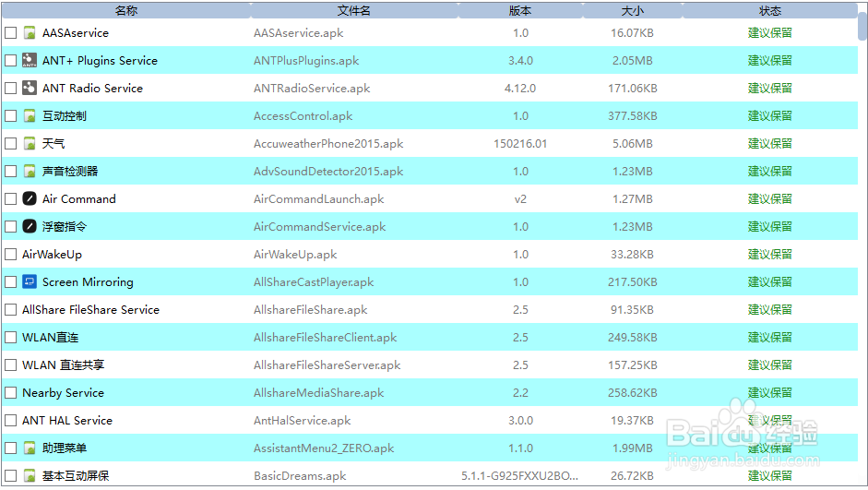Select AllShareCastPlayer.apk file name
The width and height of the screenshot is (868, 490).
click(x=314, y=281)
